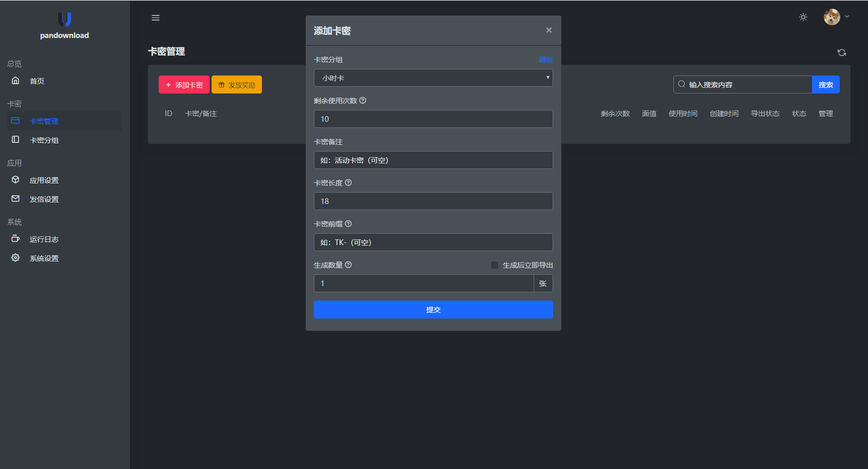Viewport: 868px width, 469px height.
Task: View the 运行日志 run logs
Action: point(44,239)
